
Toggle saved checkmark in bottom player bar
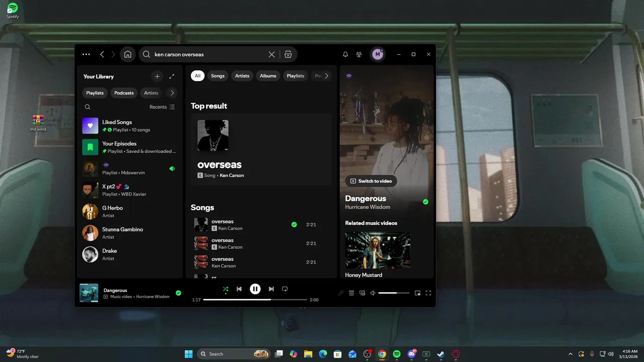pyautogui.click(x=178, y=293)
